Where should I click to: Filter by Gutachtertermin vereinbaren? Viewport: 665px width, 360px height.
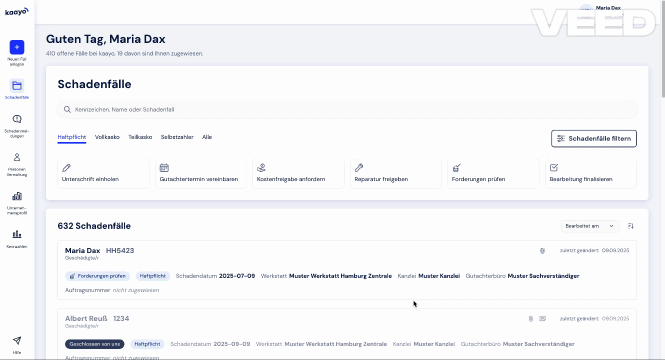[201, 173]
